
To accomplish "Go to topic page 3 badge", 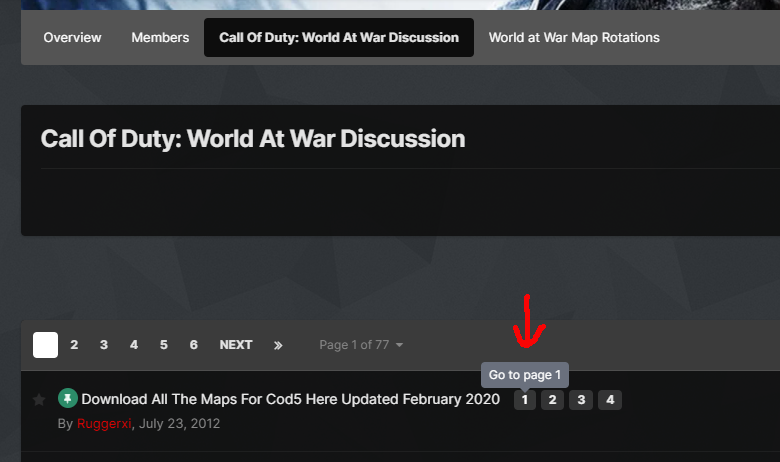I will [x=581, y=400].
